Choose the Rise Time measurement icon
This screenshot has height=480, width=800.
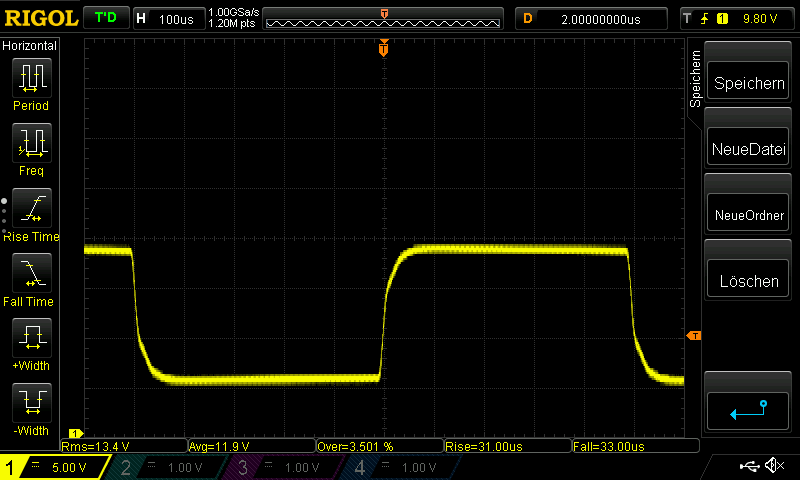(31, 208)
